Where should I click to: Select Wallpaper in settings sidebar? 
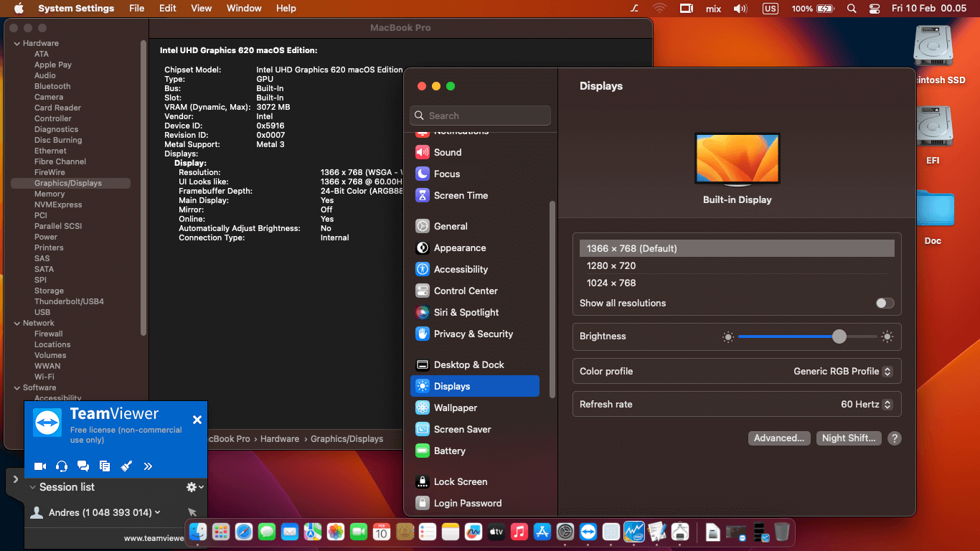(474, 408)
